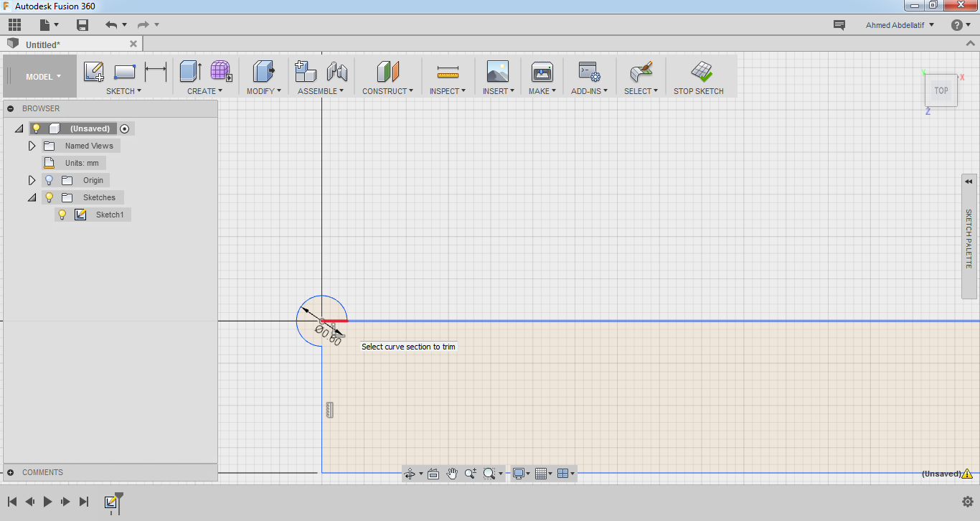Click the TOP face of ViewCube
Screen dimensions: 980x521
pos(941,90)
